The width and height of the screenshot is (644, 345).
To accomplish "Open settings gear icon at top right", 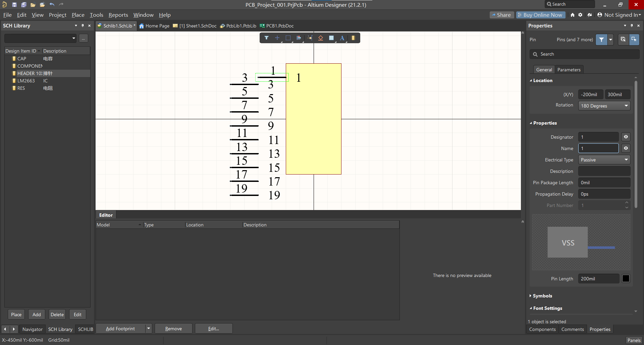I will [x=580, y=15].
